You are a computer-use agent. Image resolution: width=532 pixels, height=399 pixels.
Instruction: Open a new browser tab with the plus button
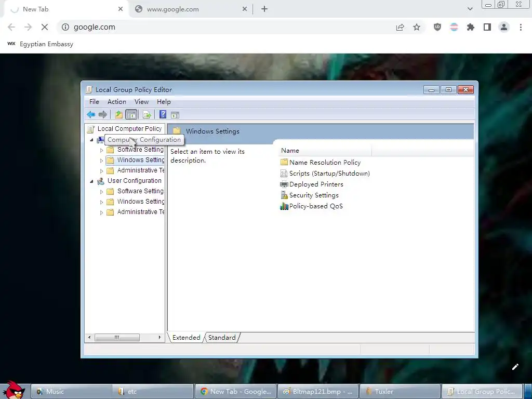coord(264,9)
